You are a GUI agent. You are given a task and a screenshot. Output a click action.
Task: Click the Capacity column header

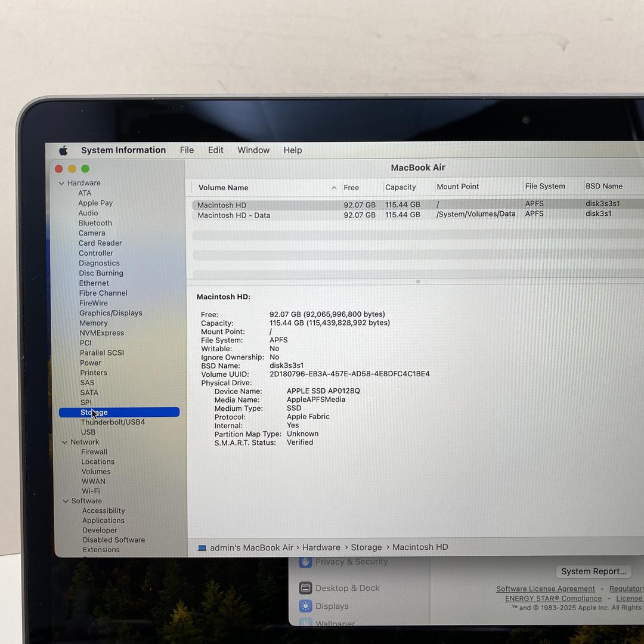400,187
